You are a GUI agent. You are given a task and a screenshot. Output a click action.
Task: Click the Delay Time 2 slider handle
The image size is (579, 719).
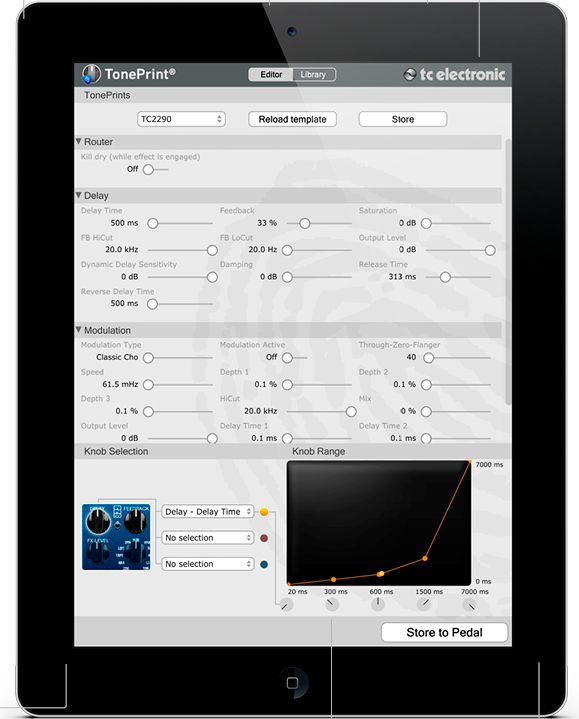pos(426,439)
